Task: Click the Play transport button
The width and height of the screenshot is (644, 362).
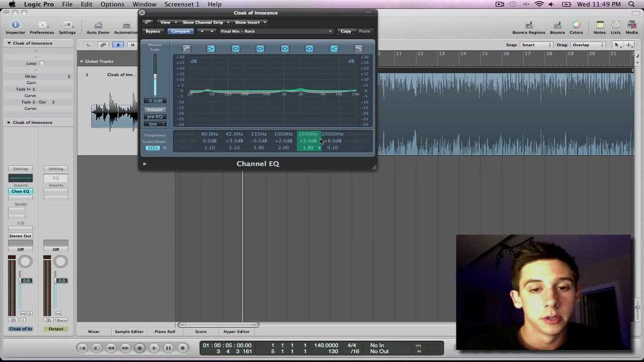Action: pyautogui.click(x=154, y=348)
